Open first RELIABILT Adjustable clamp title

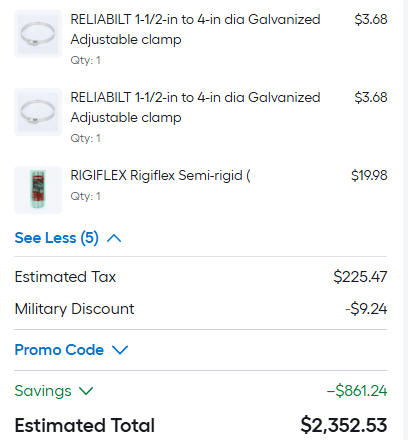click(195, 29)
